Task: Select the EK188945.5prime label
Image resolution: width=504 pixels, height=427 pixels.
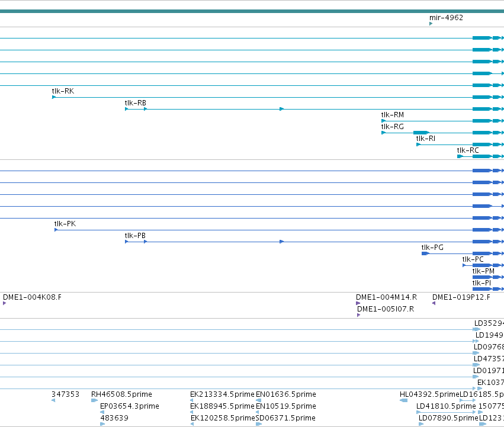Action: [222, 406]
